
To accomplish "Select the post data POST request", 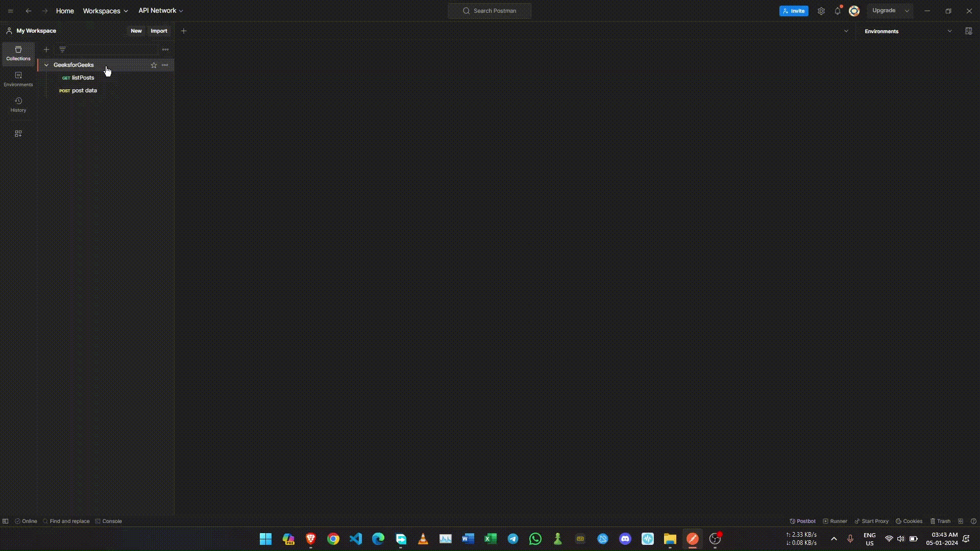I will pyautogui.click(x=84, y=91).
